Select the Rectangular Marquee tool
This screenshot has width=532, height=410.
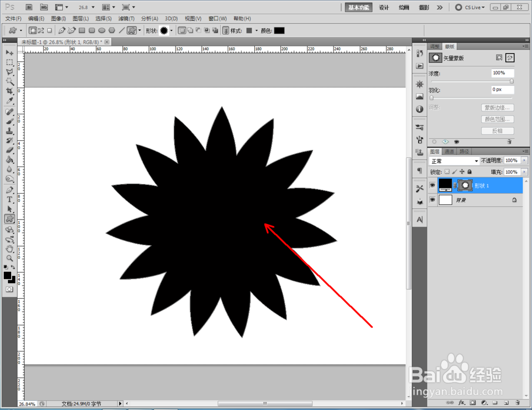point(10,62)
